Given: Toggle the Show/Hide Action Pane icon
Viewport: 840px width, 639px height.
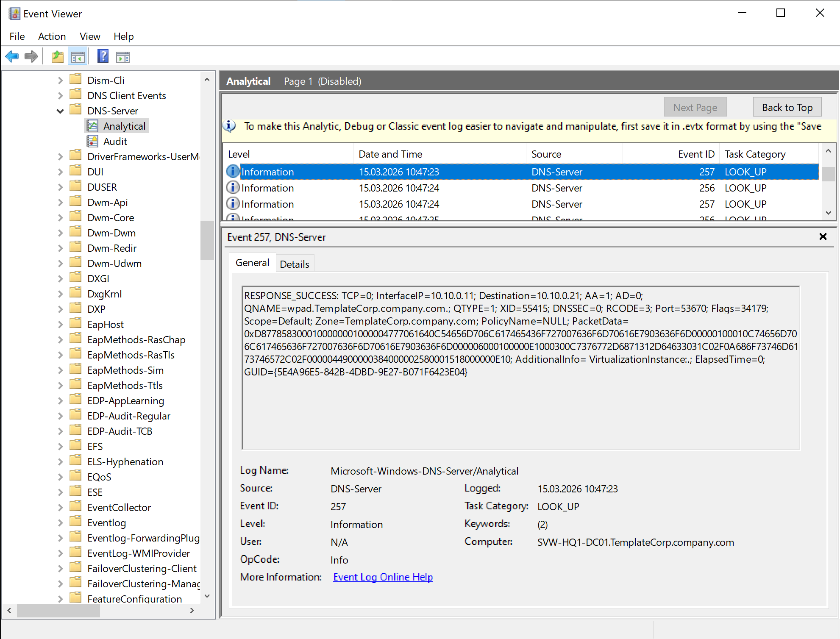Looking at the screenshot, I should 123,56.
